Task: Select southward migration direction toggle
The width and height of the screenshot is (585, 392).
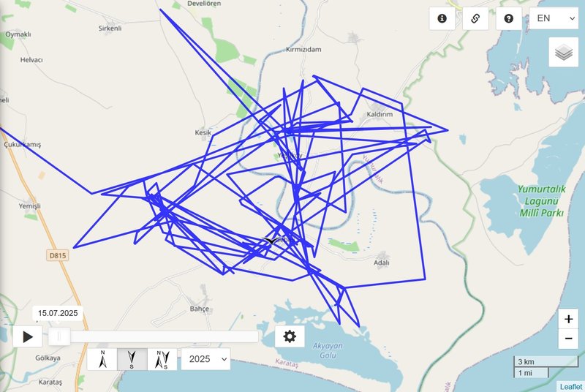Action: tap(132, 359)
